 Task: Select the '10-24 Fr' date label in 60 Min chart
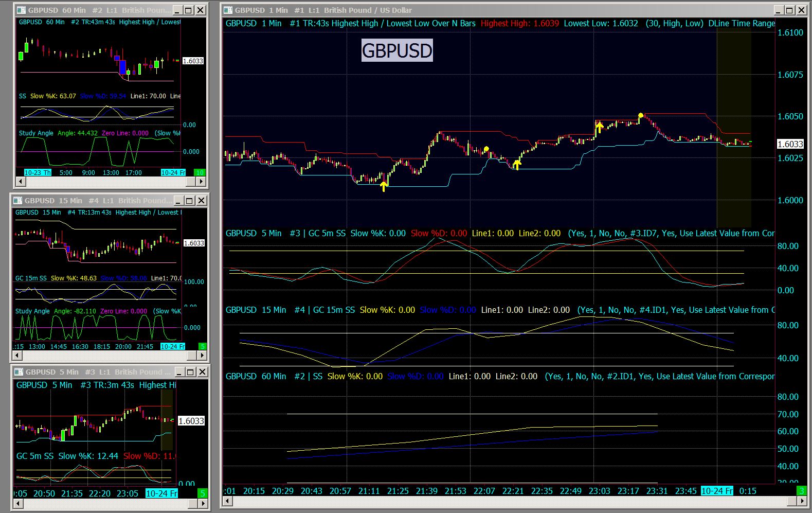click(173, 172)
